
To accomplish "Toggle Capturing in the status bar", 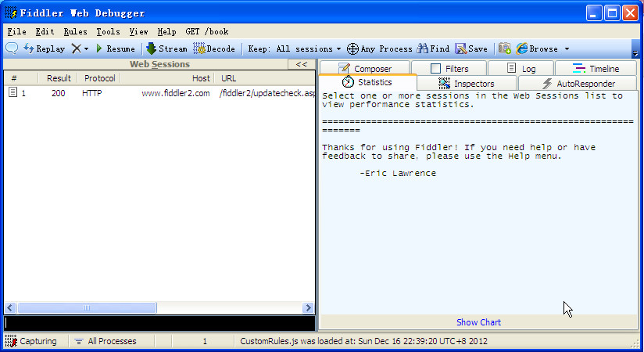I will (31, 341).
